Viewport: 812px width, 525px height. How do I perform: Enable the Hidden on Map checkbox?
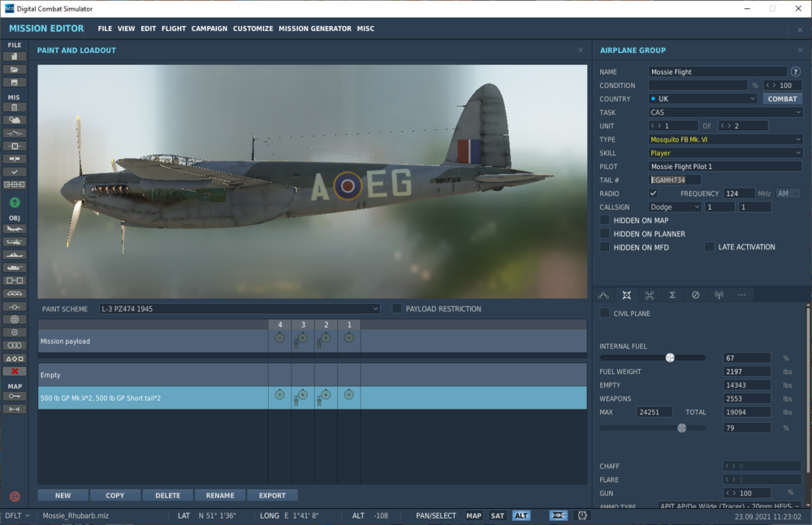tap(605, 220)
